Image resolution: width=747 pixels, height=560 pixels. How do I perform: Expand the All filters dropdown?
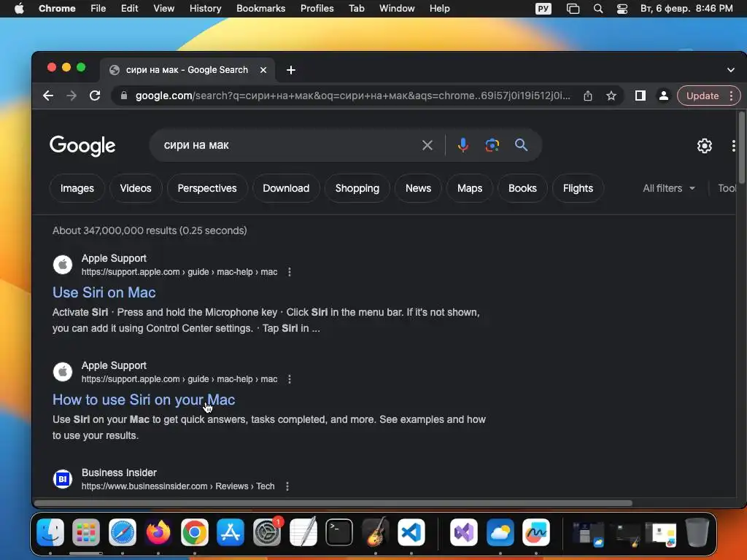[x=669, y=189]
